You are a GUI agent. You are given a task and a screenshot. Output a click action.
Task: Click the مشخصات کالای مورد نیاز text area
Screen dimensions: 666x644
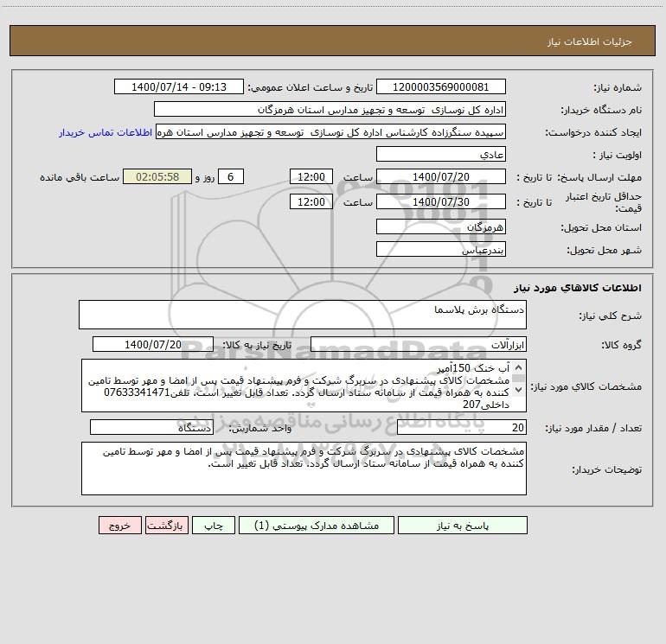[304, 386]
